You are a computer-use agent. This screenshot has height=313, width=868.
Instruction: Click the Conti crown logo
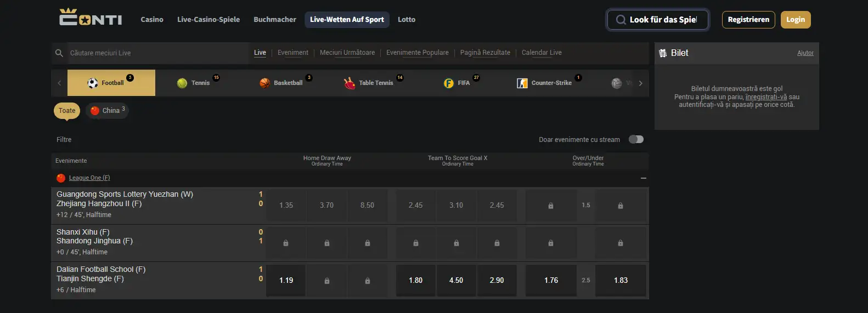pos(91,18)
